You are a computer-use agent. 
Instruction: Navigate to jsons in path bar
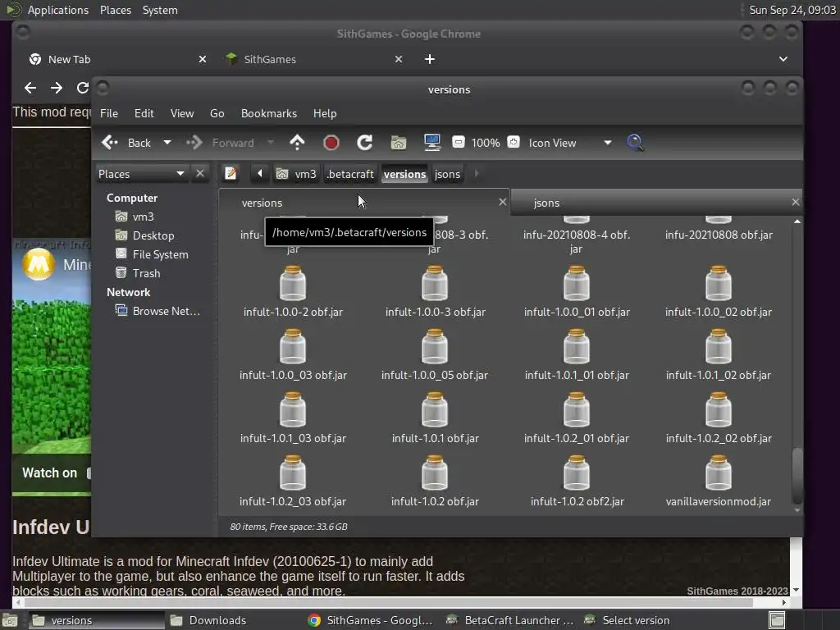click(447, 174)
